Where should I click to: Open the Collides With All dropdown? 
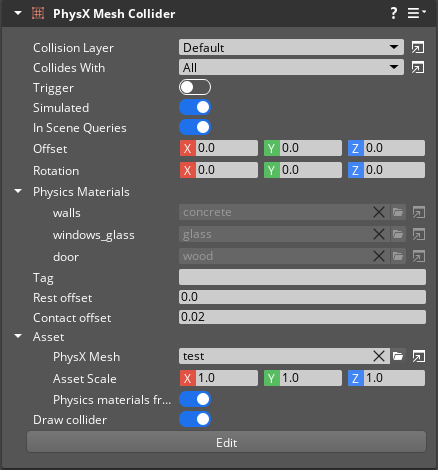coord(291,67)
